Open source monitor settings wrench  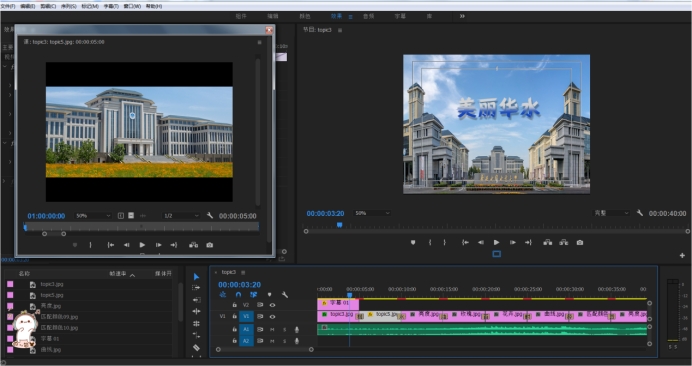[210, 216]
